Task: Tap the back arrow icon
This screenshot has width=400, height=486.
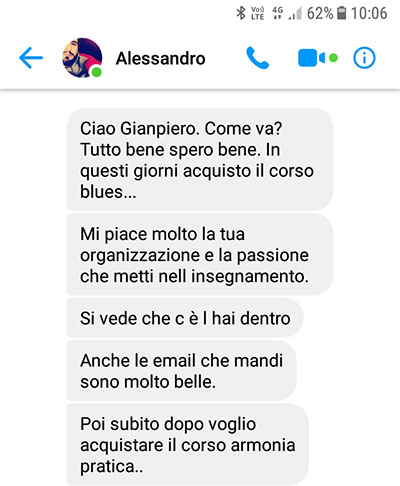Action: coord(31,58)
